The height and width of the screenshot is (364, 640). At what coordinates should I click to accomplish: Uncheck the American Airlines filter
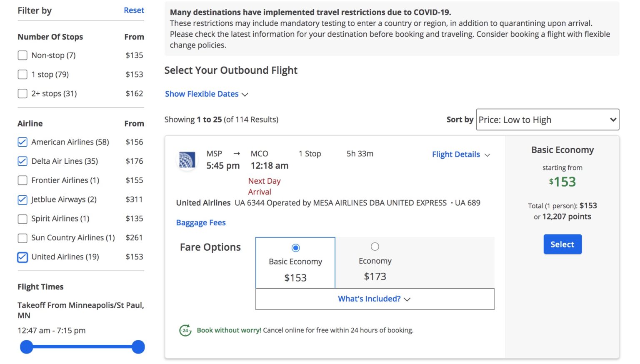point(22,142)
